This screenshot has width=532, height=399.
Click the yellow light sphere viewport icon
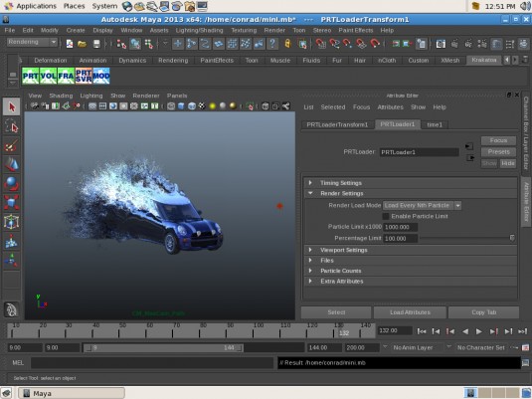[213, 106]
